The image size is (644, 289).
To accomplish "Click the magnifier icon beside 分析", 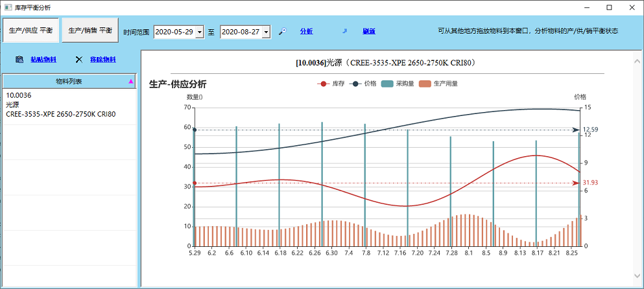I will coord(282,31).
